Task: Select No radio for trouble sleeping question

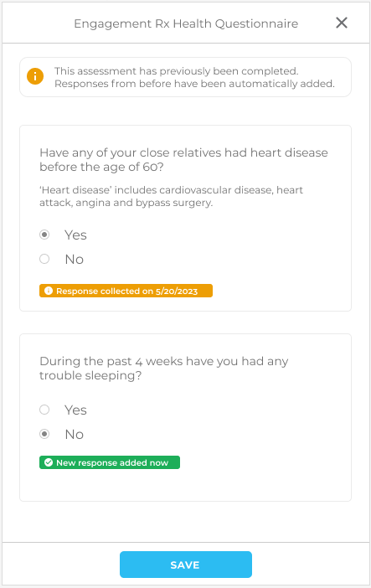Action: pyautogui.click(x=44, y=434)
